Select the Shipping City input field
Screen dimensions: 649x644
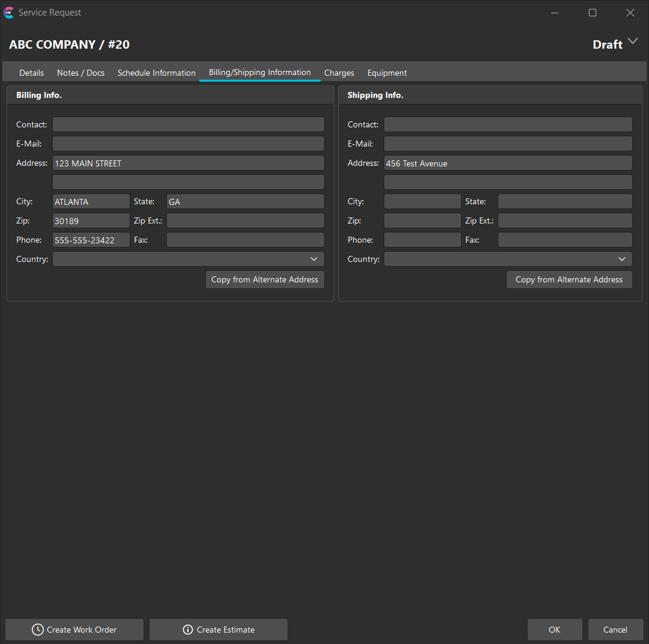(x=423, y=201)
